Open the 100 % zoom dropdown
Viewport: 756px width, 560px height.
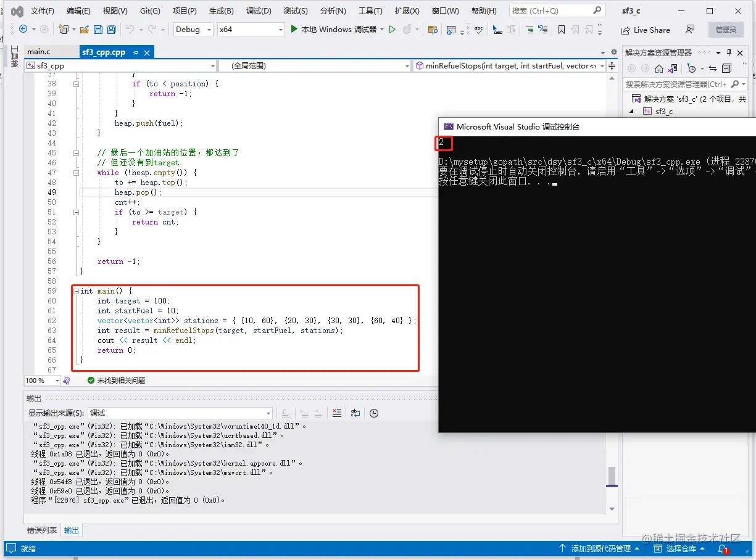pyautogui.click(x=41, y=381)
